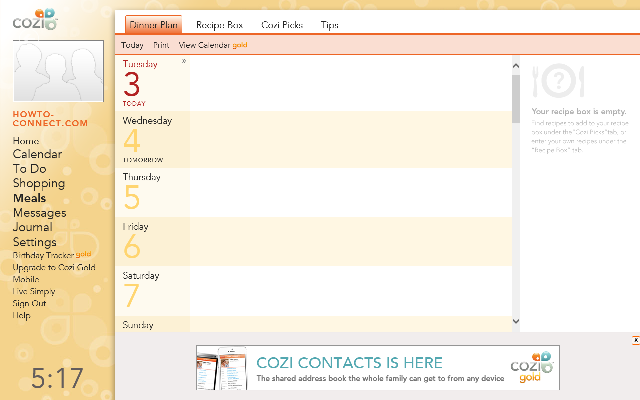
Task: Select Saturday 7 day cell
Action: [152, 291]
